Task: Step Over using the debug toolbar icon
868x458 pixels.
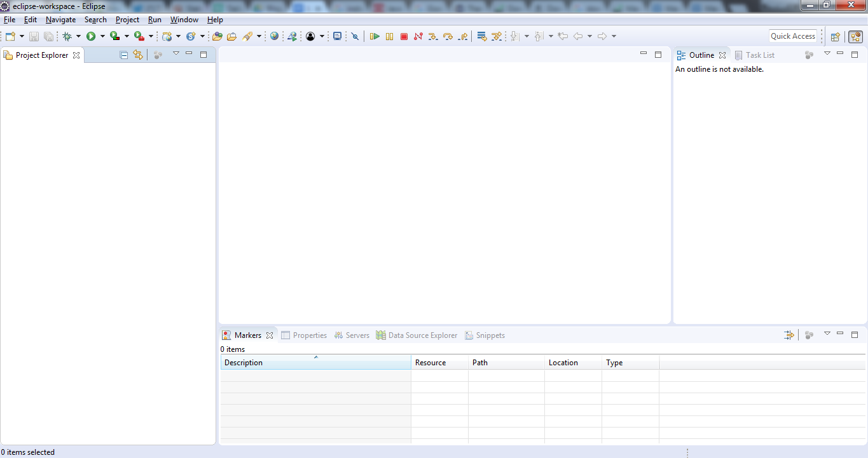Action: pos(447,36)
